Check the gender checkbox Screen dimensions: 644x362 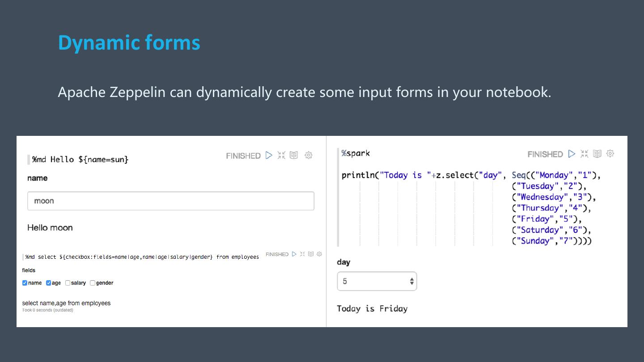coord(93,283)
